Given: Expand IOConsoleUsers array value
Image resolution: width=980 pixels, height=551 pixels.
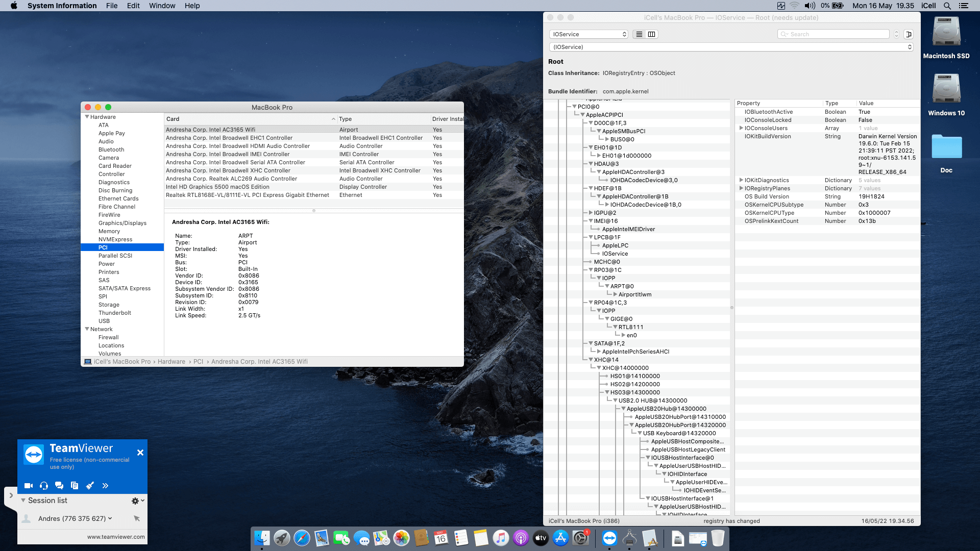Looking at the screenshot, I should pos(741,128).
